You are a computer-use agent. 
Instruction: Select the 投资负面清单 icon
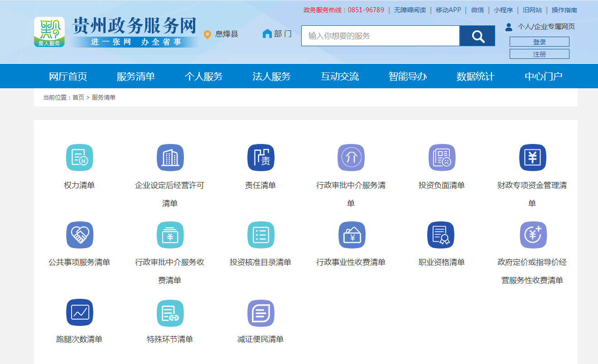point(442,158)
